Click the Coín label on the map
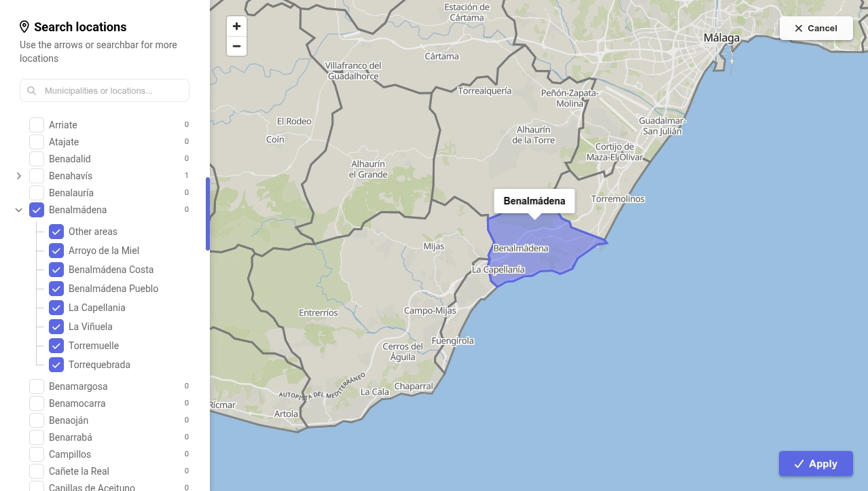868x491 pixels. tap(275, 139)
